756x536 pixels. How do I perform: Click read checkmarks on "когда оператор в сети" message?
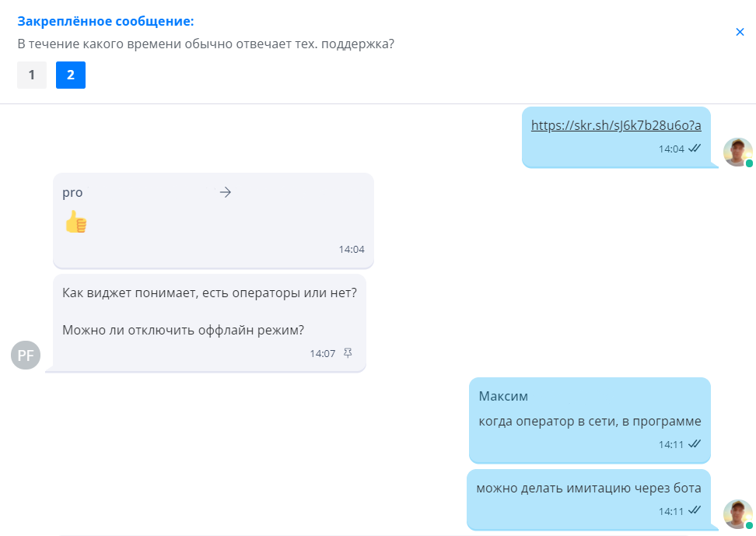coord(695,444)
